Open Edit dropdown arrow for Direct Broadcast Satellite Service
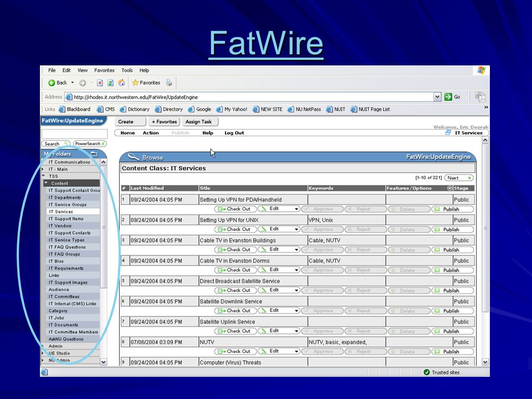This screenshot has width=532, height=399. [296, 290]
